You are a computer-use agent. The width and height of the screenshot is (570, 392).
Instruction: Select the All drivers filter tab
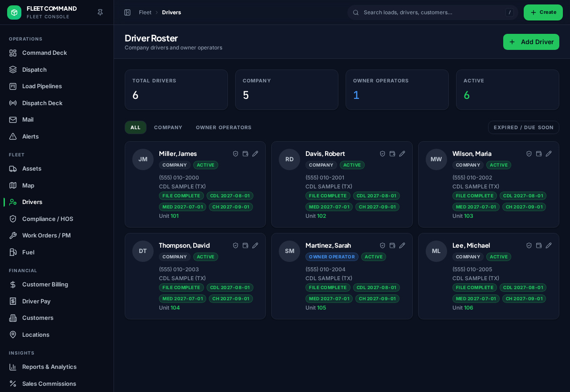coord(135,127)
